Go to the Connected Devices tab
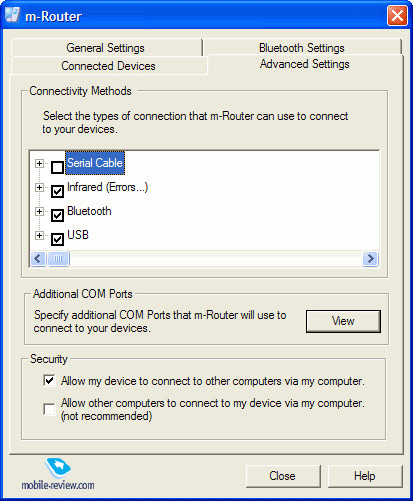413x501 pixels. pos(109,66)
